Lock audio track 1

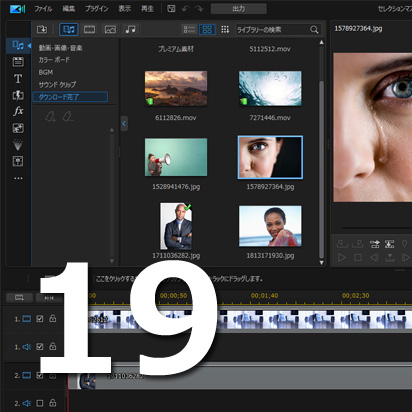pos(53,346)
